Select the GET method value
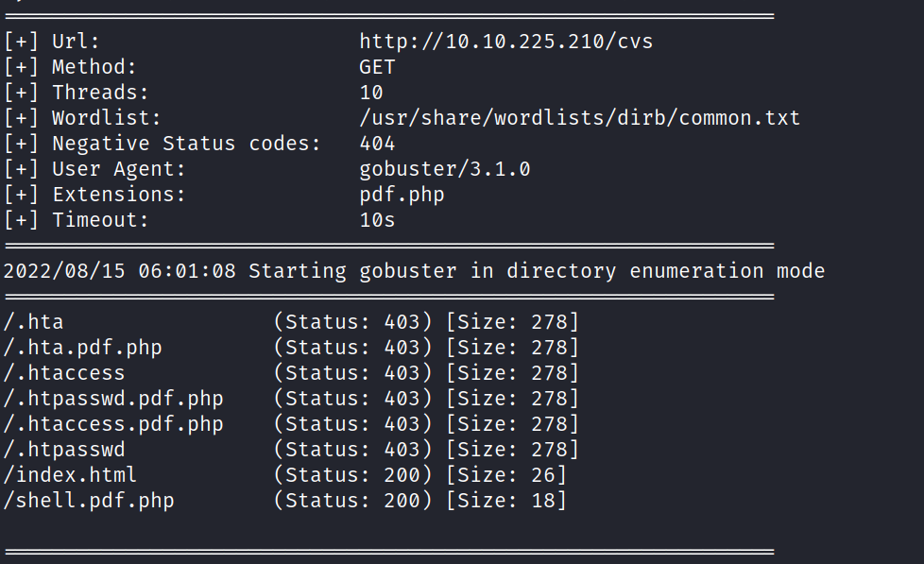 click(377, 67)
